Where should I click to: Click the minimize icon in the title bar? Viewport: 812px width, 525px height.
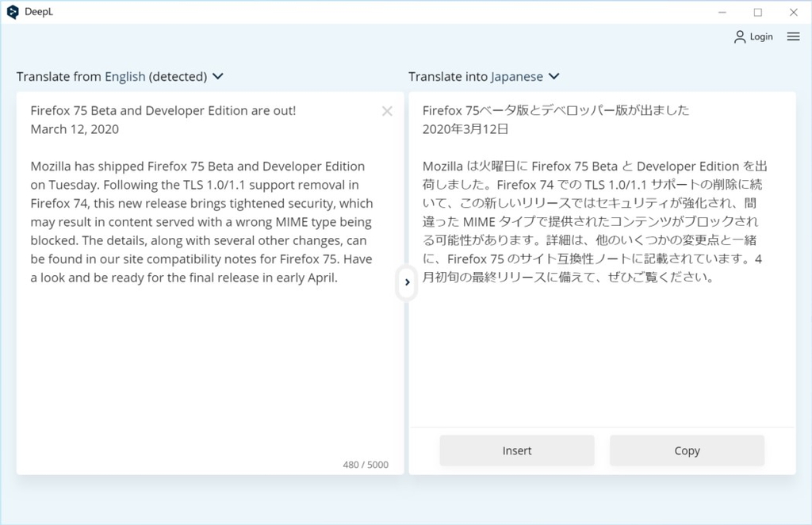point(722,12)
